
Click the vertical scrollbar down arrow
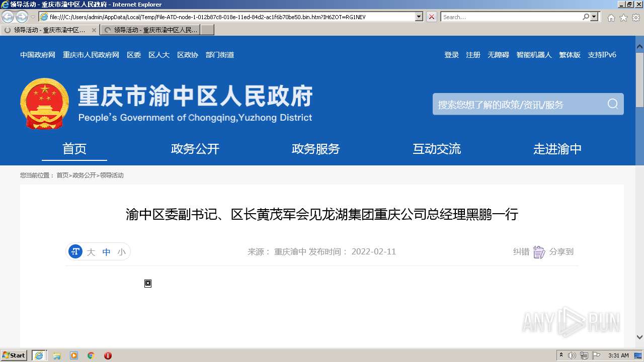[x=639, y=337]
